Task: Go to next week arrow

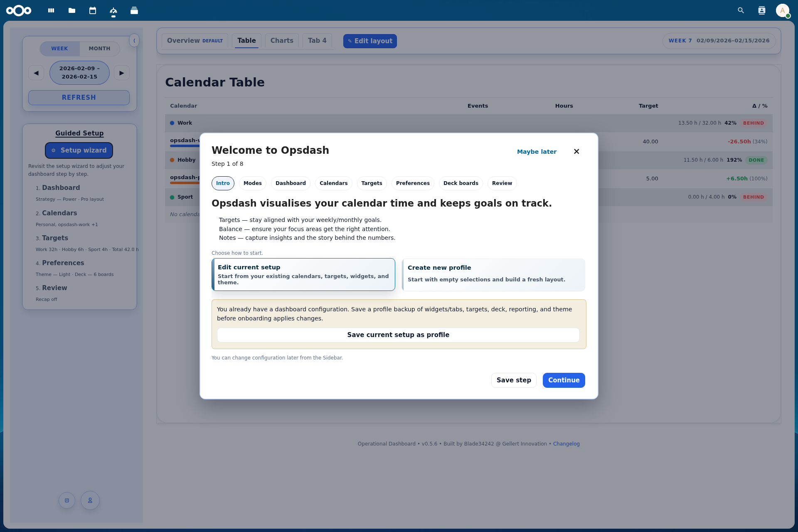Action: pyautogui.click(x=122, y=73)
